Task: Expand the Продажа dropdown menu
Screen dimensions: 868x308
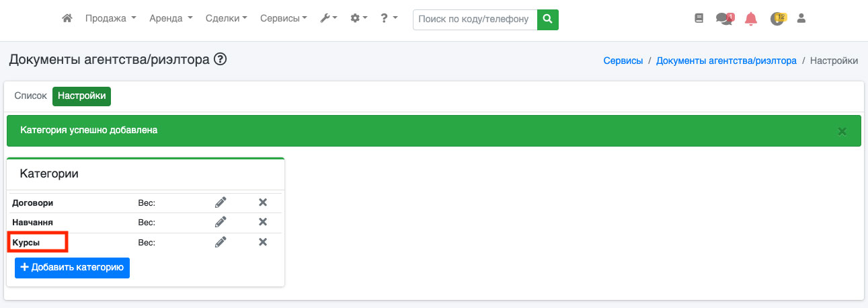Action: tap(110, 19)
